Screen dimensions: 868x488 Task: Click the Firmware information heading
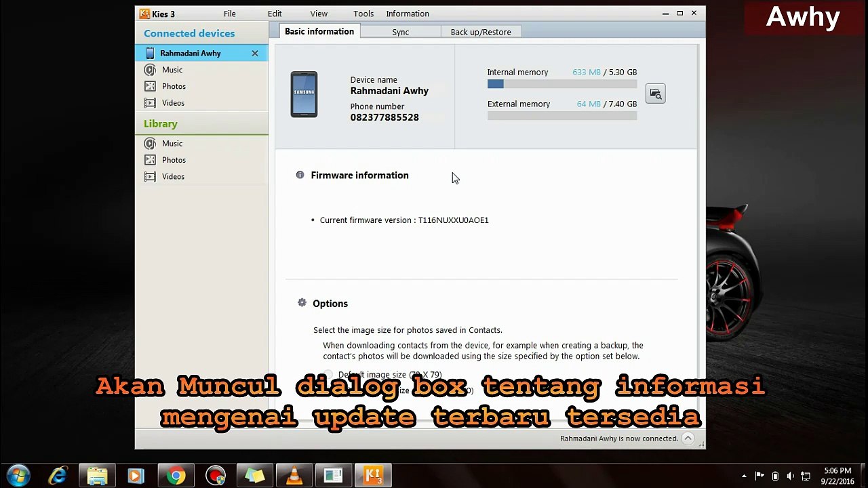tap(359, 175)
